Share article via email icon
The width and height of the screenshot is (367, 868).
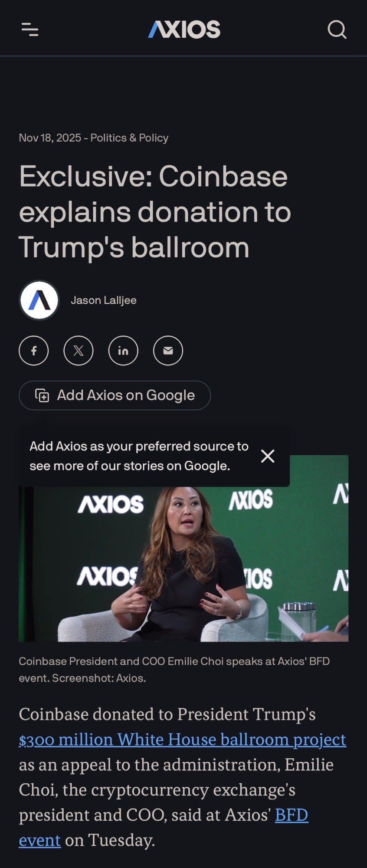[168, 350]
